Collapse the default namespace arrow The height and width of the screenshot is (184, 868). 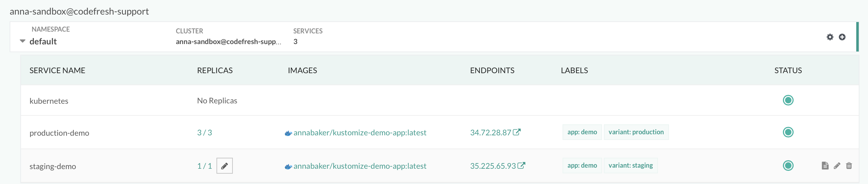click(x=22, y=41)
